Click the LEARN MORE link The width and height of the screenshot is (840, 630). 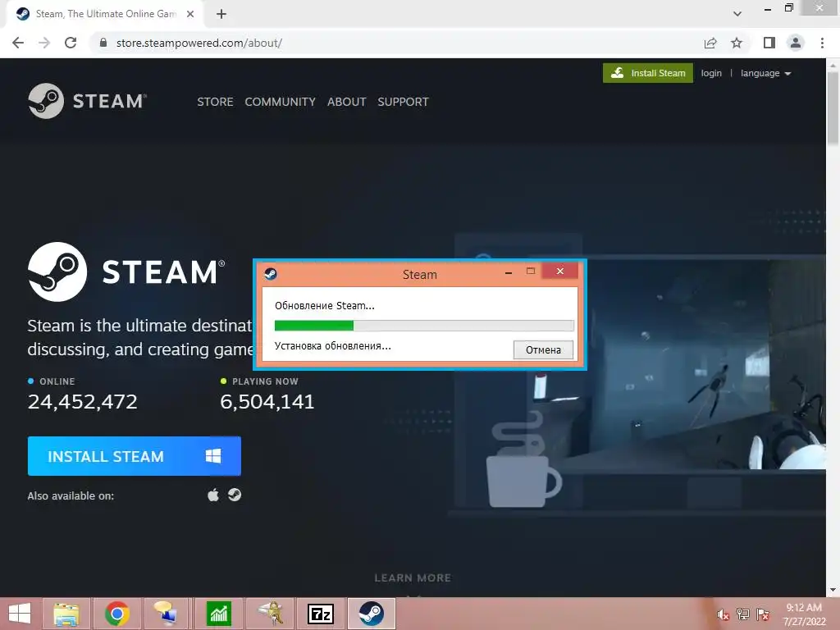[413, 577]
